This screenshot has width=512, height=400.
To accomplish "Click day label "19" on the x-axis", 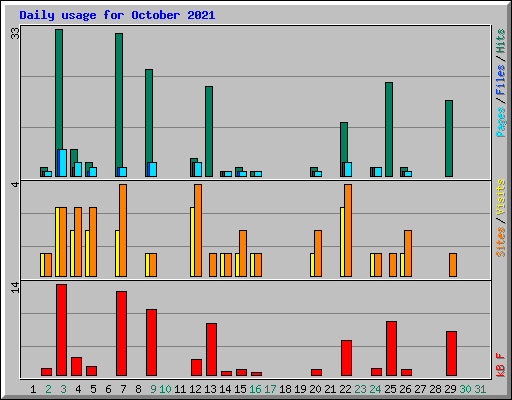I will pyautogui.click(x=300, y=389).
